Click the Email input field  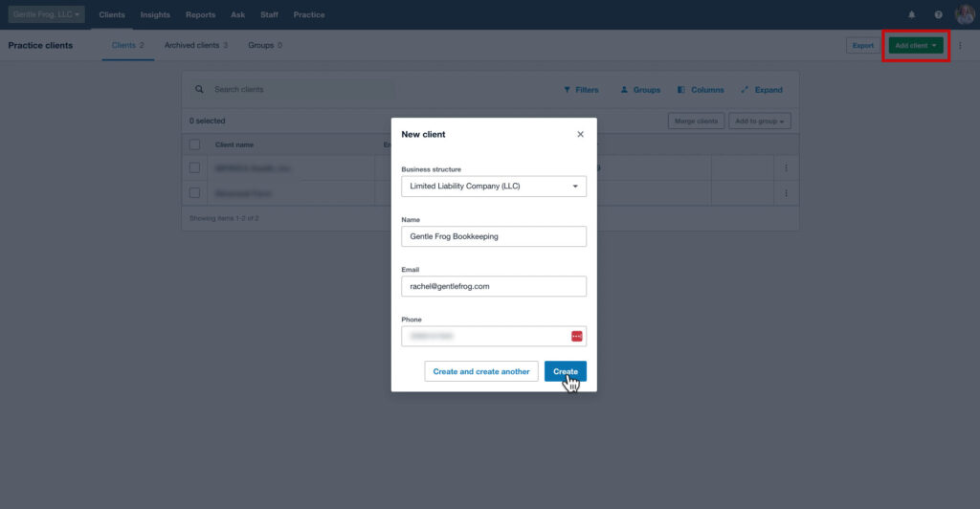pyautogui.click(x=494, y=286)
